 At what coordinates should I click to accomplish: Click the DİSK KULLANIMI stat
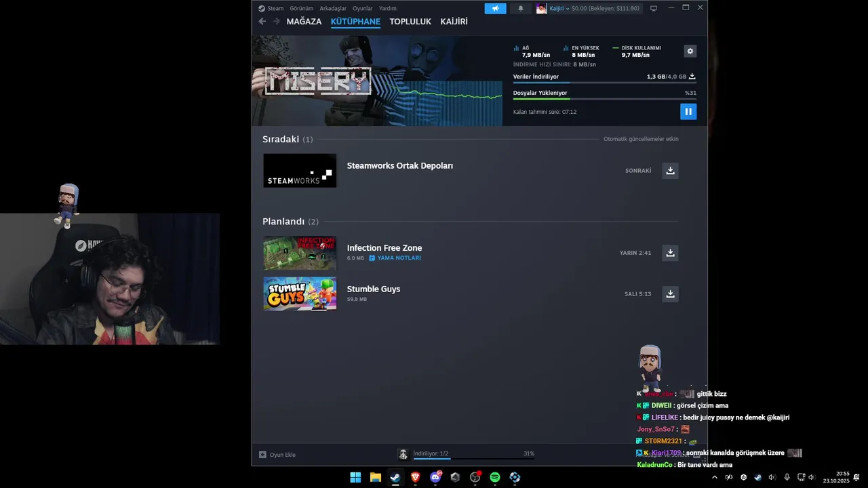pyautogui.click(x=636, y=52)
